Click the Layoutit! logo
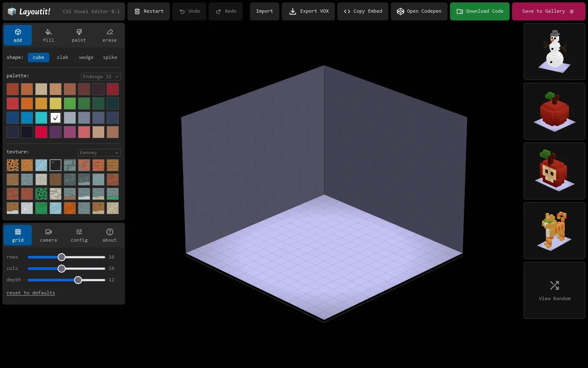This screenshot has width=588, height=368. click(x=29, y=11)
